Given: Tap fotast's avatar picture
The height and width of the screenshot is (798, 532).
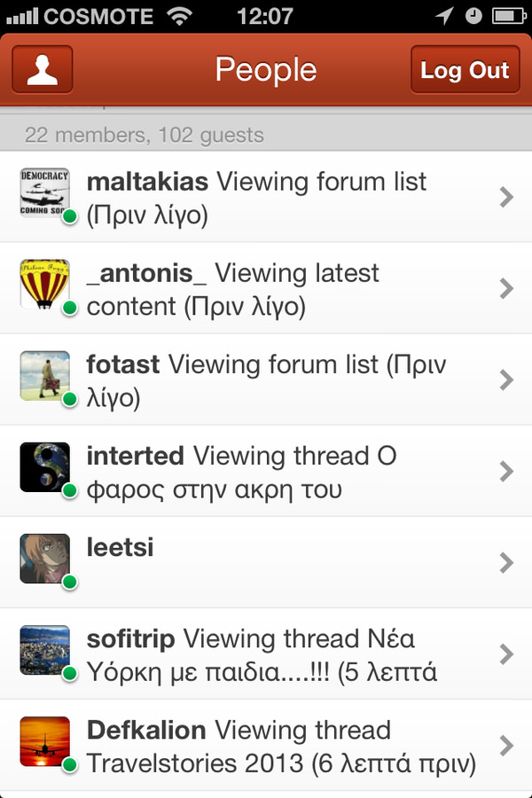Looking at the screenshot, I should coord(44,376).
